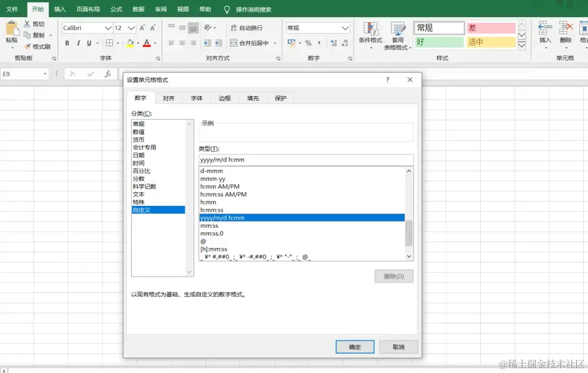
Task: Click the Font Color letter A icon
Action: click(x=147, y=43)
